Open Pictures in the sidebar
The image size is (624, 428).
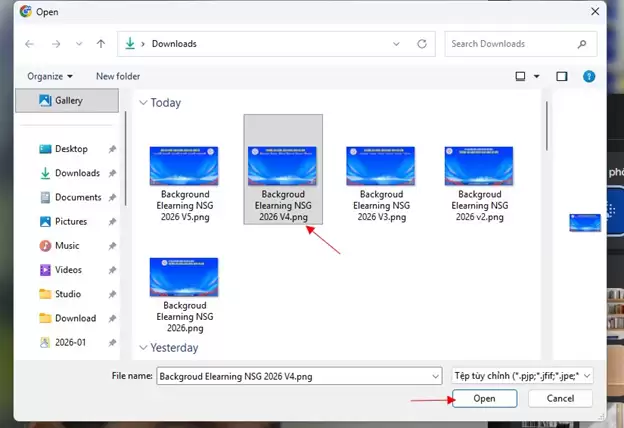[71, 222]
